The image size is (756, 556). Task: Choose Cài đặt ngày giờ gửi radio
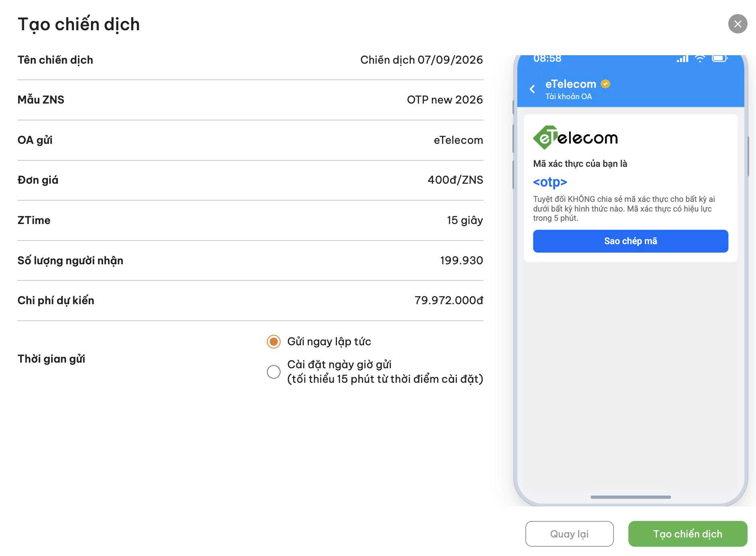click(274, 371)
